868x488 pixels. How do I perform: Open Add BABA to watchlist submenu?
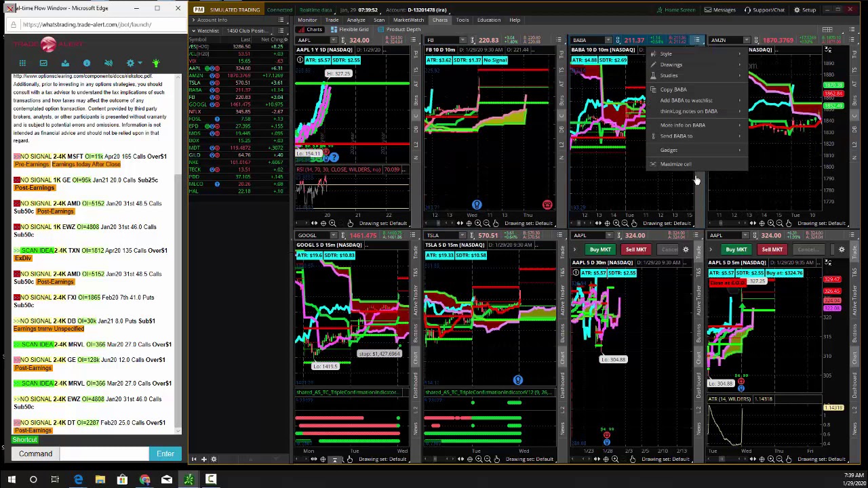click(696, 100)
